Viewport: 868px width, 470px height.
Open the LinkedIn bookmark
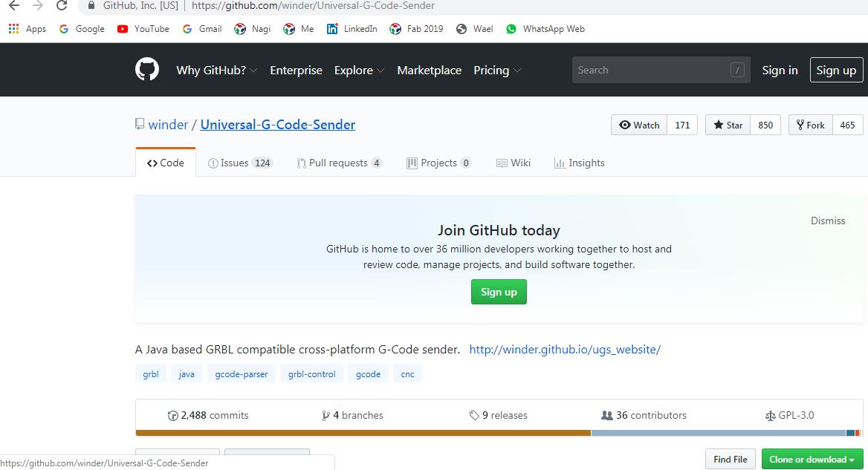coord(352,29)
